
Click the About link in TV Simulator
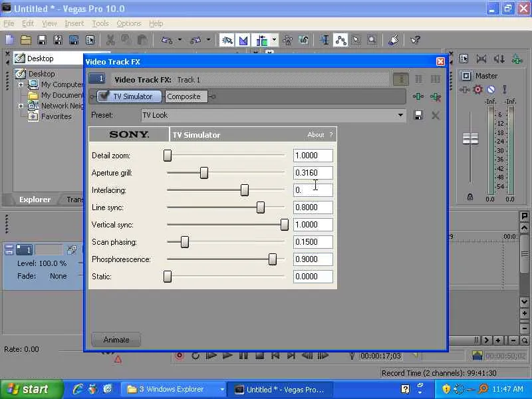[315, 135]
